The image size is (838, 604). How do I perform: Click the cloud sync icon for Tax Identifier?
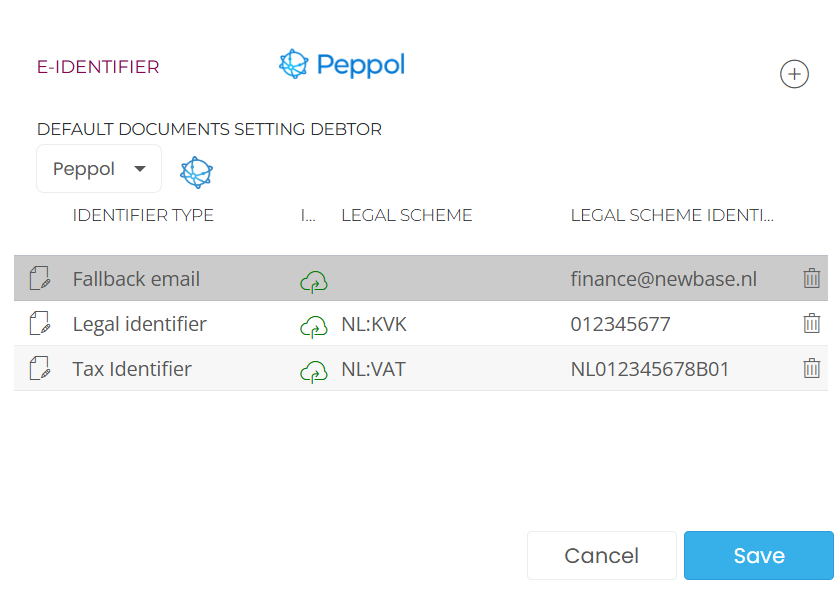[x=314, y=371]
